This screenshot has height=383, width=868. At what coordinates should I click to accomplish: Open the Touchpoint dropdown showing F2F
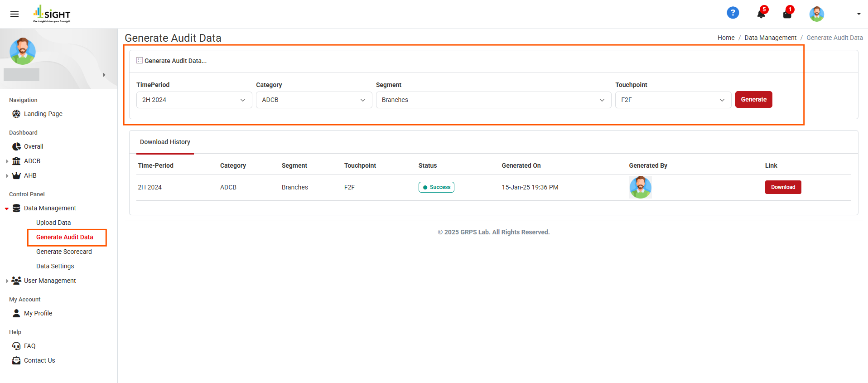(x=673, y=100)
